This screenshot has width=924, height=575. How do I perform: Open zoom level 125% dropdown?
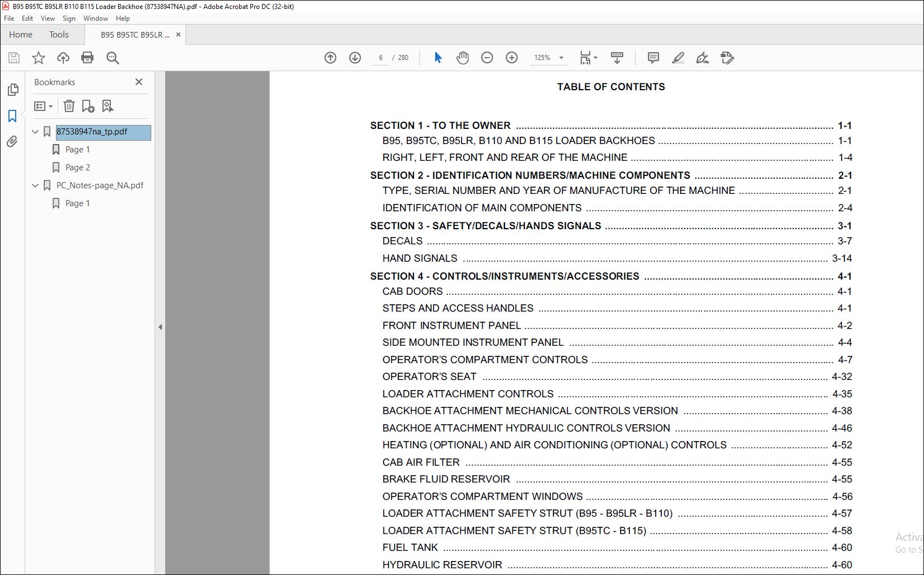[549, 58]
